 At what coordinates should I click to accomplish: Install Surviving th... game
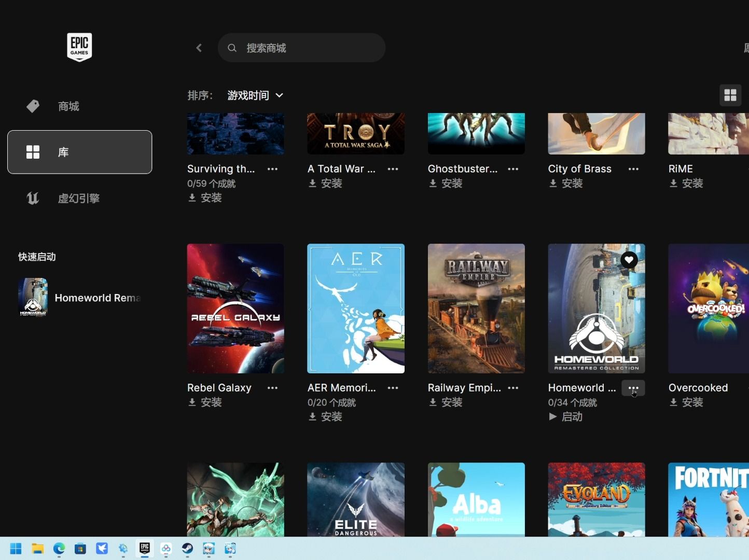coord(205,198)
